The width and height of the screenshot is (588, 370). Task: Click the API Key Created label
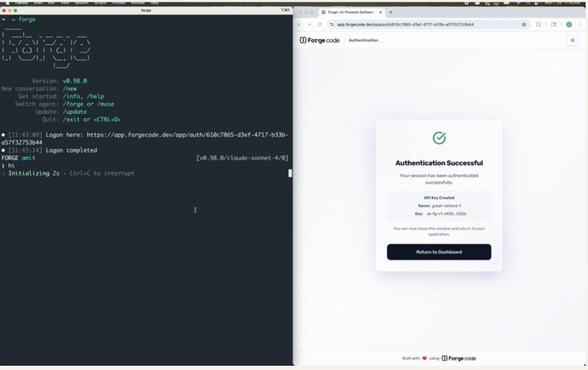(439, 198)
